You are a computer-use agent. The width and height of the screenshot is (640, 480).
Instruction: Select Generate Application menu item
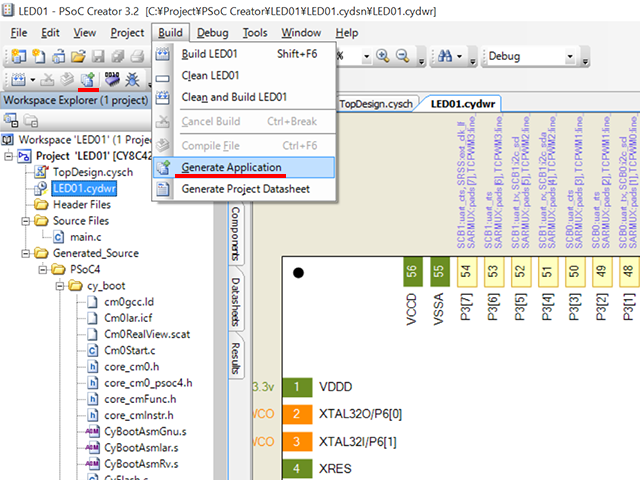[244, 167]
